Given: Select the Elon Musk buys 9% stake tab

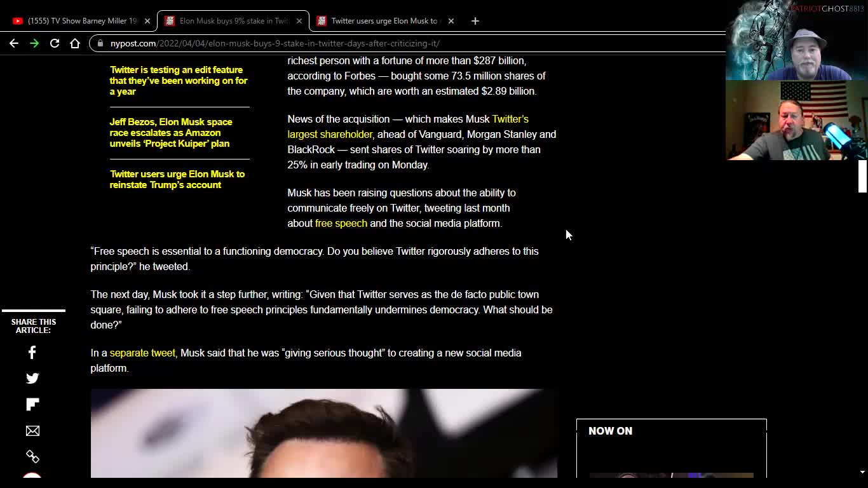Looking at the screenshot, I should (x=233, y=21).
